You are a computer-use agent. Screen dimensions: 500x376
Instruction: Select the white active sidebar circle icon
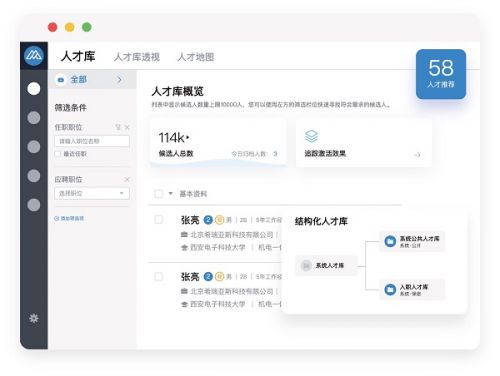click(34, 88)
